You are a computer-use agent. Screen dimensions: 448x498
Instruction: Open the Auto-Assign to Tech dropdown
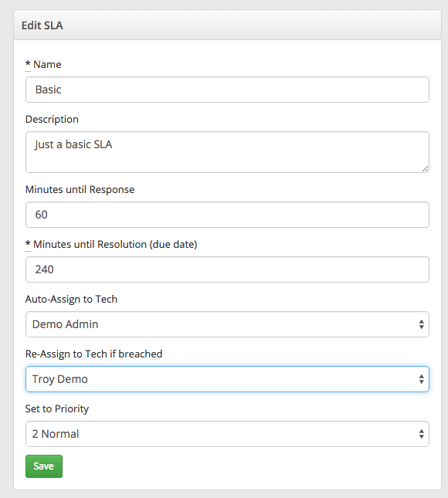coord(227,324)
